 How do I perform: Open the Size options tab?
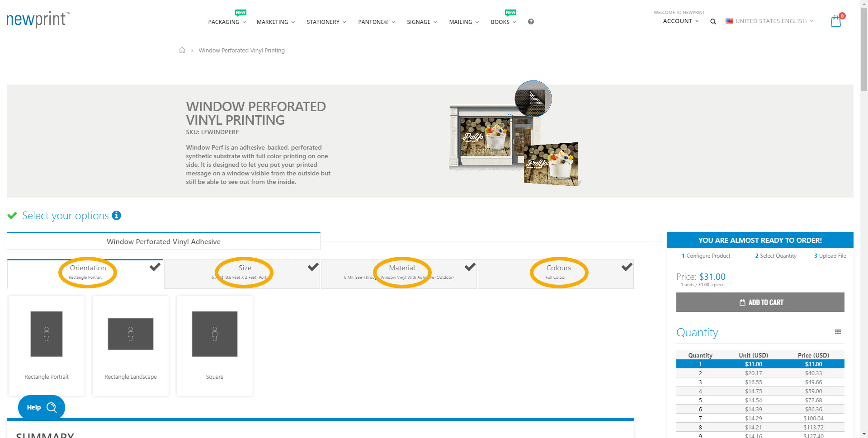pos(242,274)
